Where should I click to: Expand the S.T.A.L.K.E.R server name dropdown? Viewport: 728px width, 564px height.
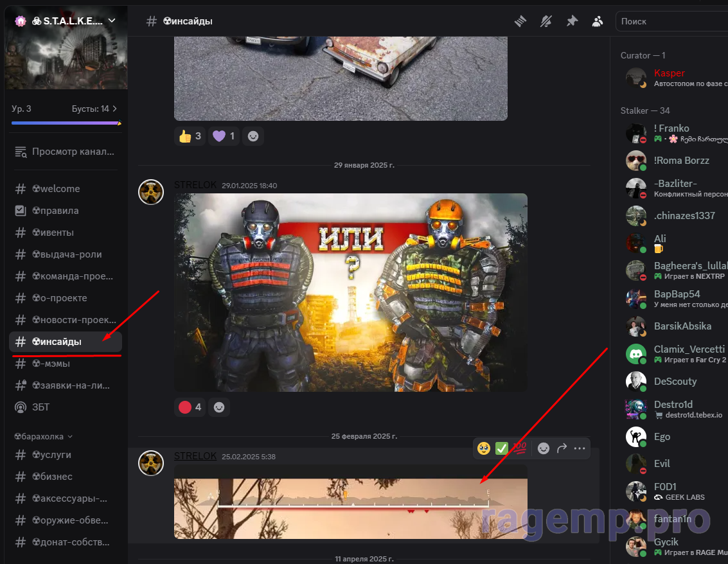coord(112,21)
